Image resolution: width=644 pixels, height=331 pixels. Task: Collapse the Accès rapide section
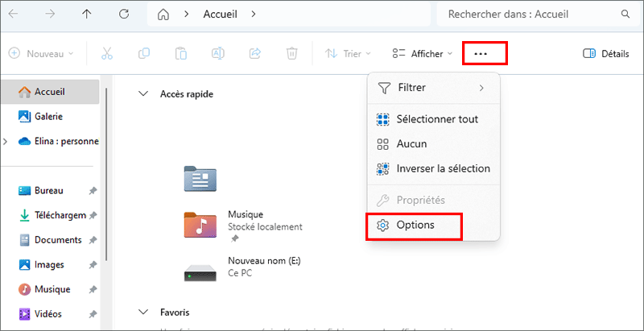[143, 94]
